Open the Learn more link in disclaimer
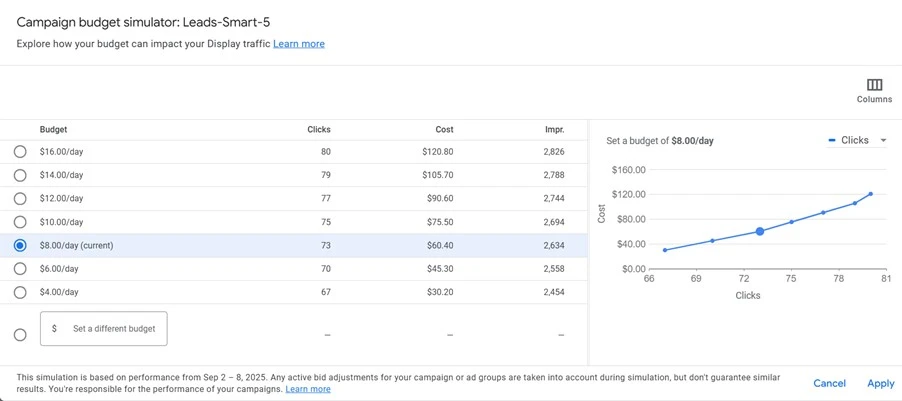 [308, 389]
